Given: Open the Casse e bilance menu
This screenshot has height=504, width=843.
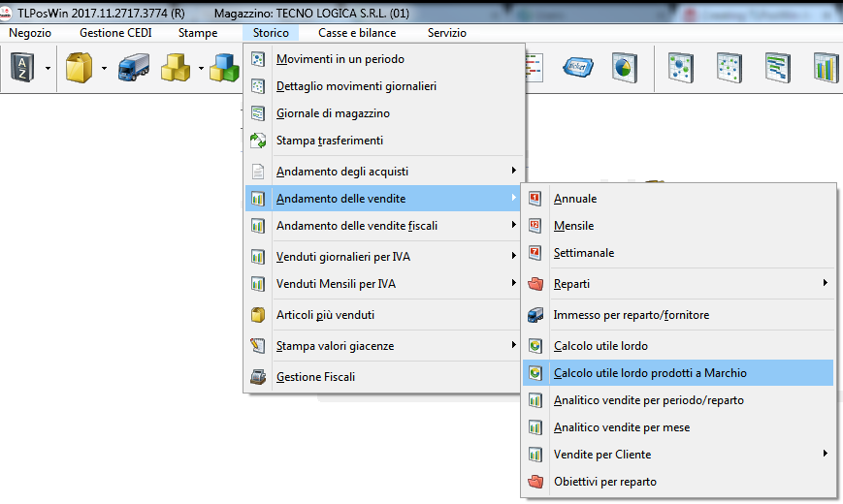Looking at the screenshot, I should [x=357, y=33].
